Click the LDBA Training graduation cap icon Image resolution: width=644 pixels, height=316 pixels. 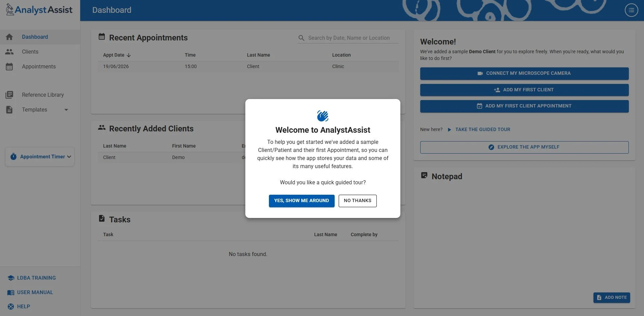(11, 278)
